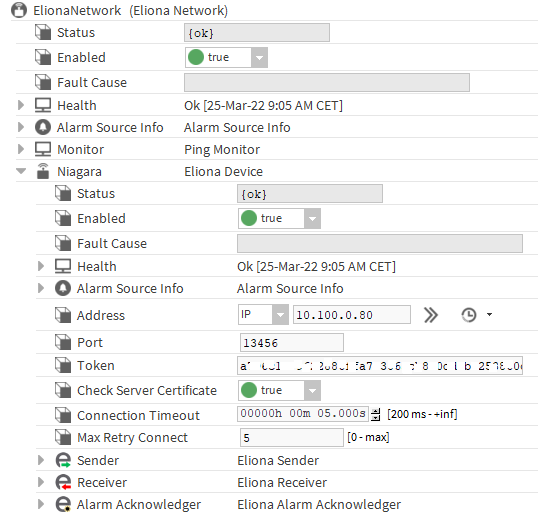Click the Receiver icon with red arrow

[63, 482]
